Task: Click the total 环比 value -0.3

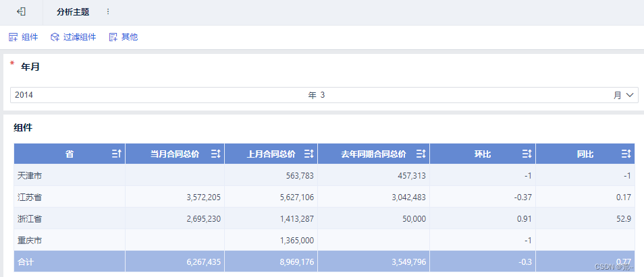Action: point(526,261)
